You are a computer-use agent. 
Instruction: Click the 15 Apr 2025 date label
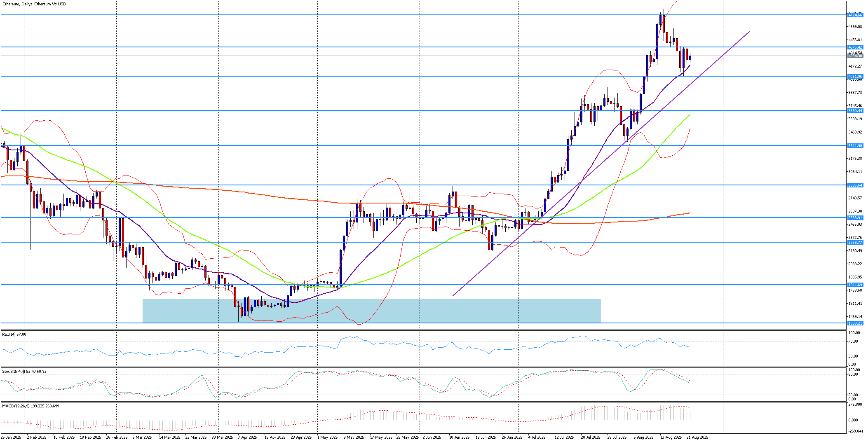click(275, 437)
